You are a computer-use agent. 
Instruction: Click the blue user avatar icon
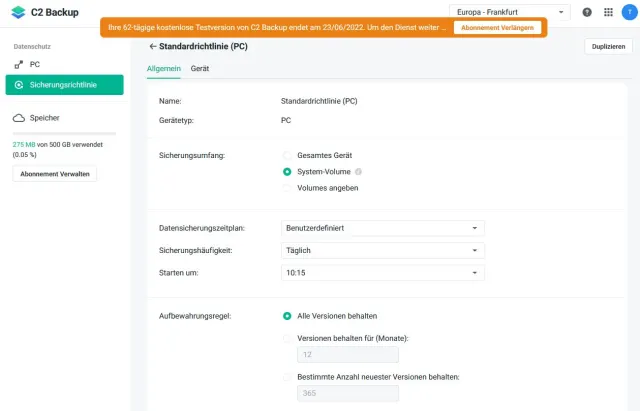pyautogui.click(x=627, y=12)
